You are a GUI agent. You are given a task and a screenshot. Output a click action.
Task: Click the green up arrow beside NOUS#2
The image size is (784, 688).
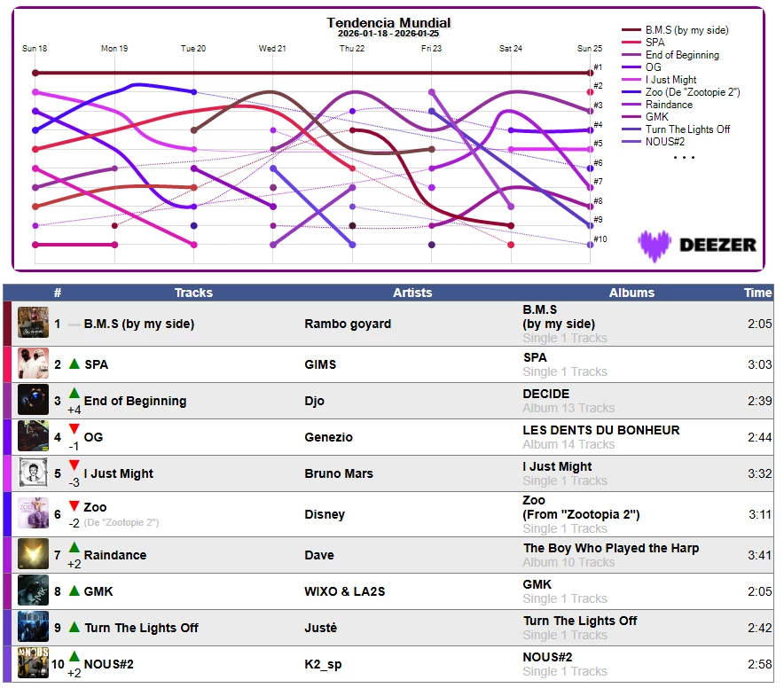pyautogui.click(x=74, y=656)
